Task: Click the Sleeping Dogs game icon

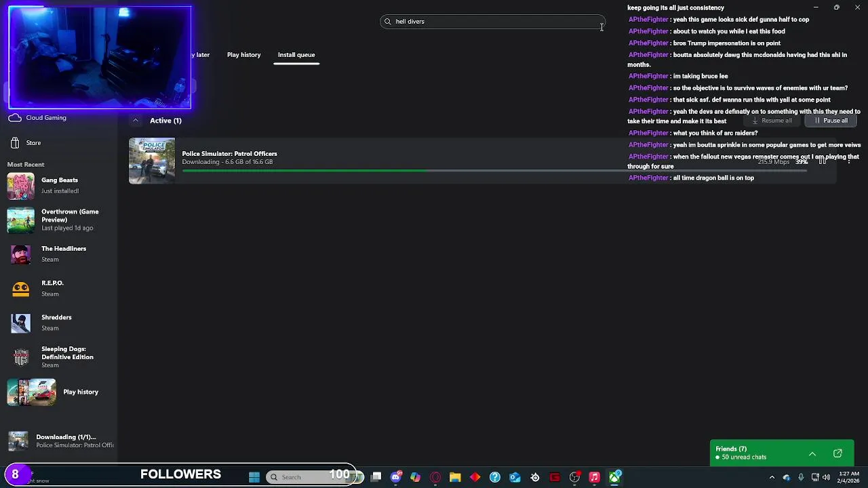Action: (20, 357)
